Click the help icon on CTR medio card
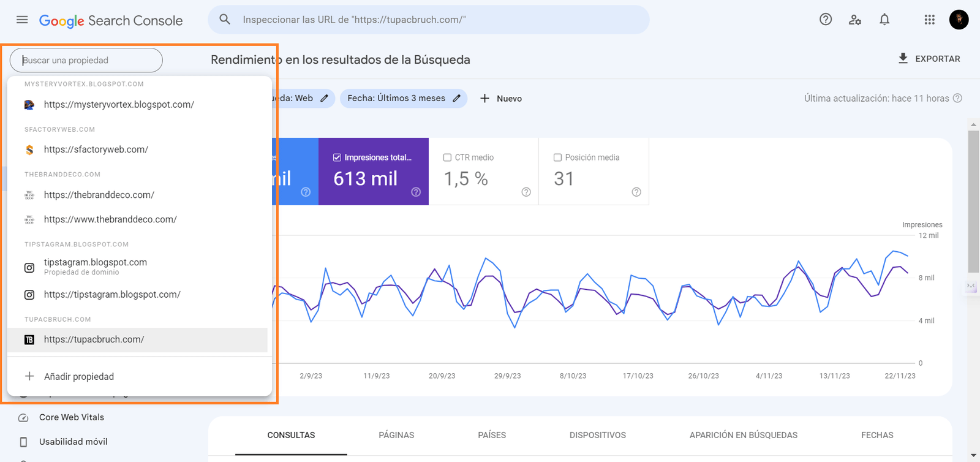 tap(526, 192)
